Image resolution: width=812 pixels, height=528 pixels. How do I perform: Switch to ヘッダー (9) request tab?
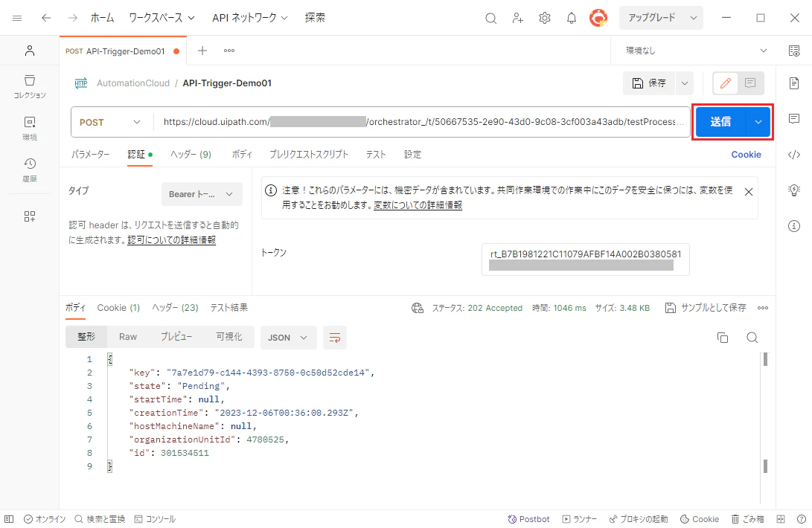tap(191, 154)
